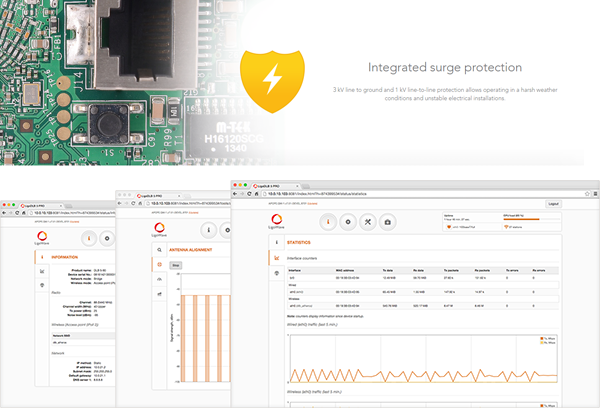Image resolution: width=600 pixels, height=420 pixels.
Task: Select statistics chart sidebar tab in Information window
Action: [x=42, y=271]
